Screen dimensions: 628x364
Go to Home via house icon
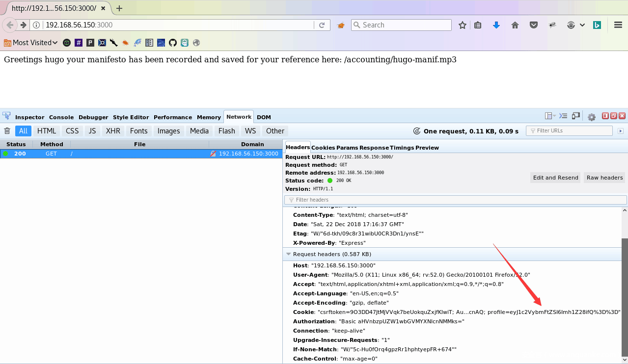pyautogui.click(x=515, y=25)
